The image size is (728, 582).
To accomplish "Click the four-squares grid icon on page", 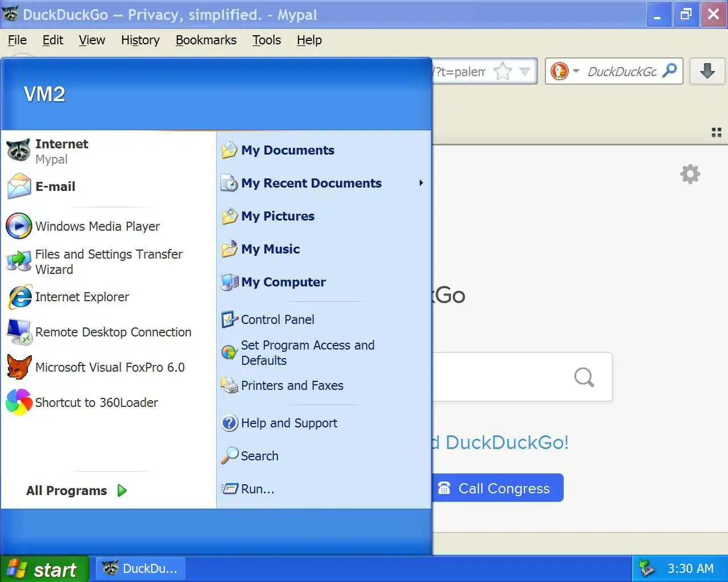I will (717, 132).
